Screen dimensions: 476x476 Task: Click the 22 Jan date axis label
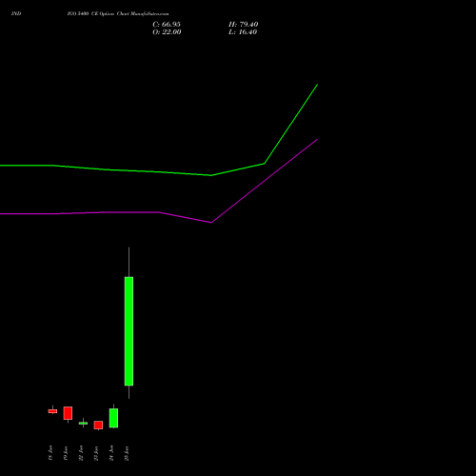[81, 453]
